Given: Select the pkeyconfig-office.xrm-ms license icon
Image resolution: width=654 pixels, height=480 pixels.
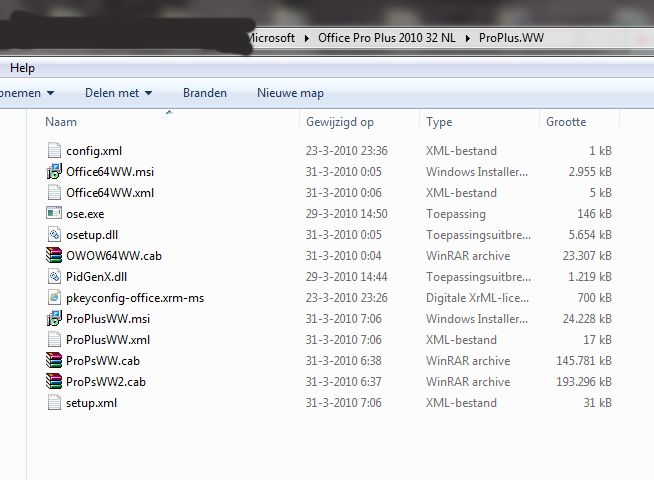Looking at the screenshot, I should [x=54, y=298].
